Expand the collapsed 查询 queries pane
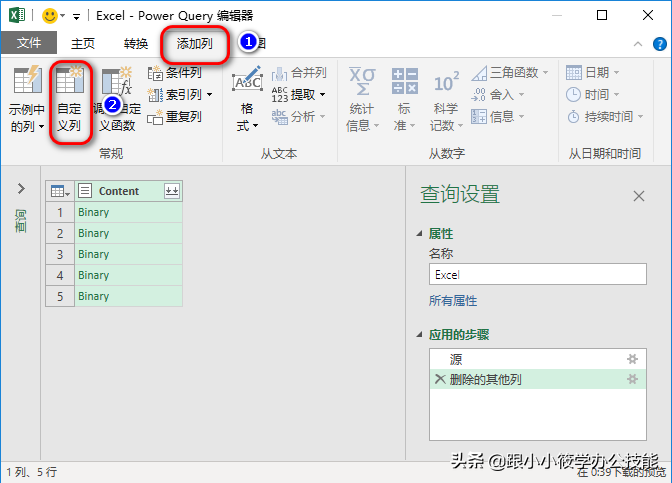 (20, 188)
